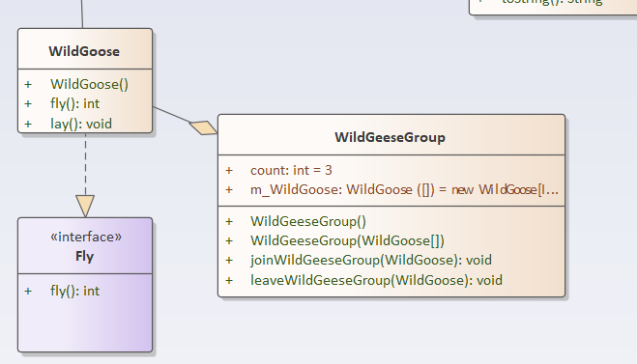
Task: Click the «interface» stereotype label
Action: 86,237
